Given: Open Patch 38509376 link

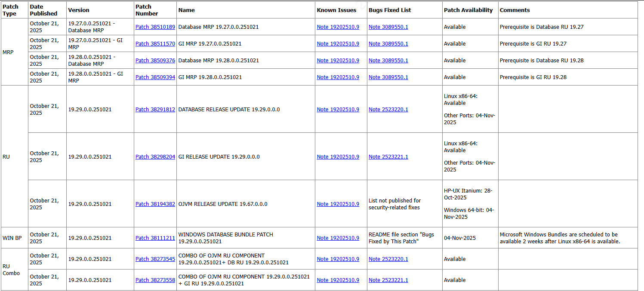Looking at the screenshot, I should [x=155, y=61].
